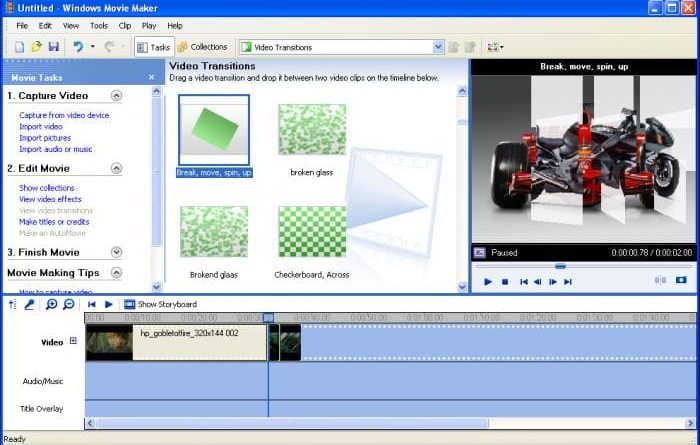
Task: Open the File menu
Action: (x=22, y=26)
